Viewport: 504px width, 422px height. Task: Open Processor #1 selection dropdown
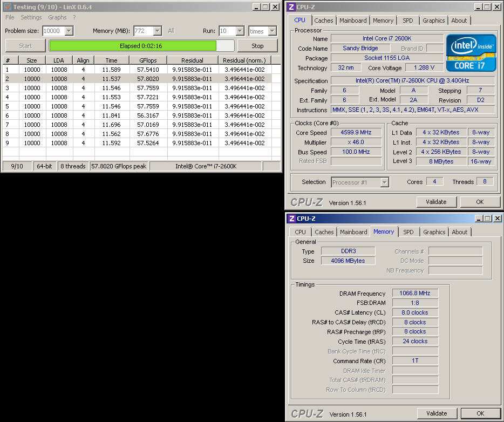pyautogui.click(x=384, y=182)
